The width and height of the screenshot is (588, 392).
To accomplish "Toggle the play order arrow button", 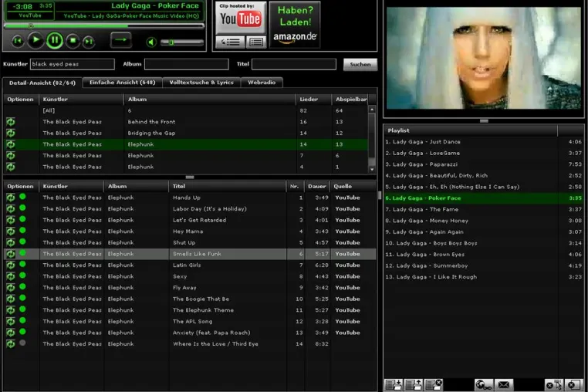I will pos(120,40).
